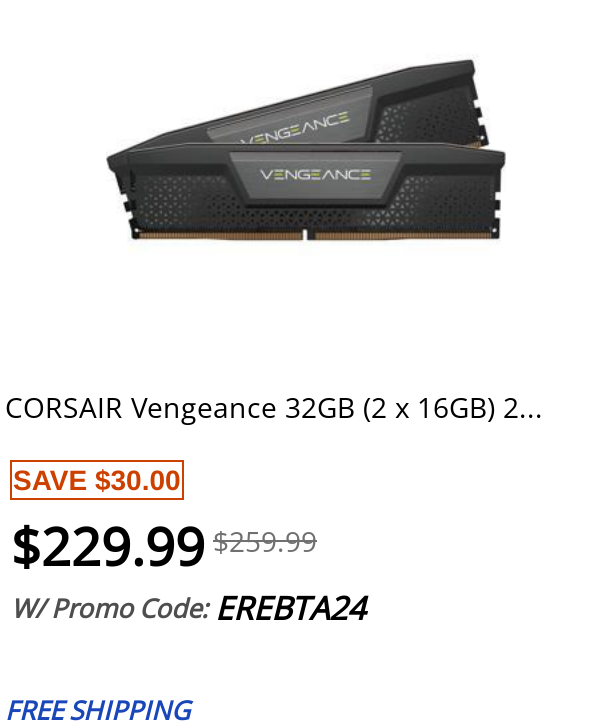This screenshot has height=728, width=610.
Task: Click the dollar sign of the $229.99 price
Action: 26,546
